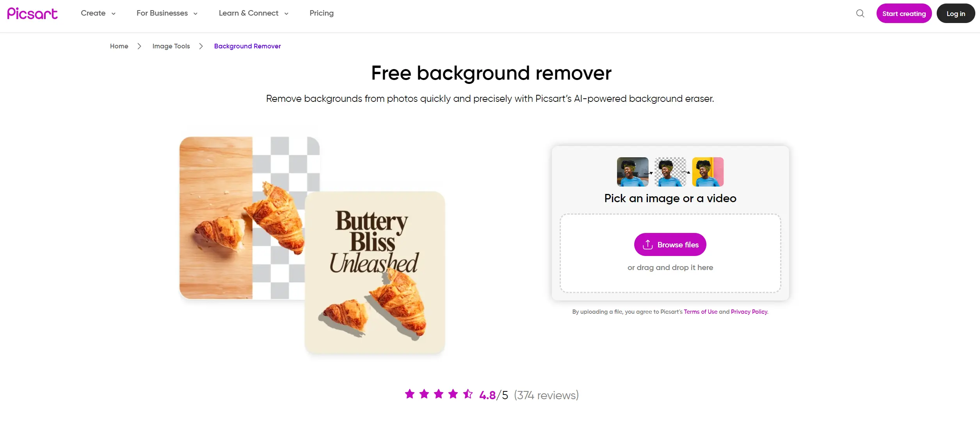
Task: Expand the Learn & Connect dropdown menu
Action: point(253,13)
